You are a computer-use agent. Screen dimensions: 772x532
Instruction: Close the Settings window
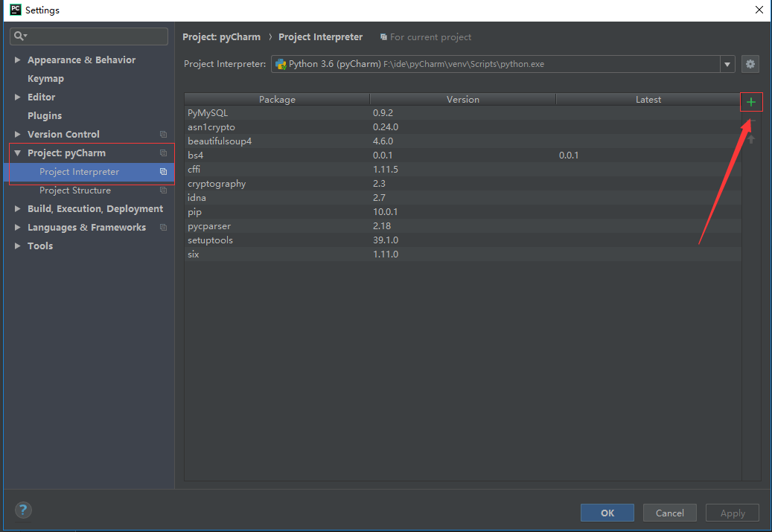click(759, 10)
